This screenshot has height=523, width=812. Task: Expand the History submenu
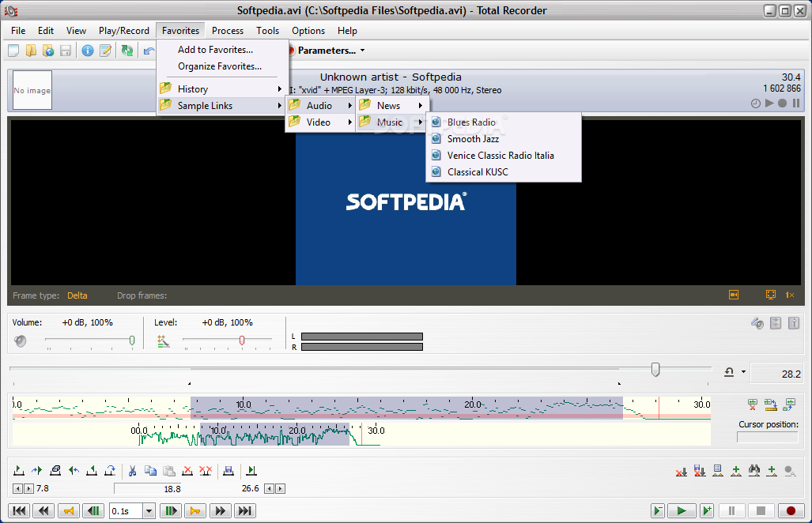[x=221, y=89]
